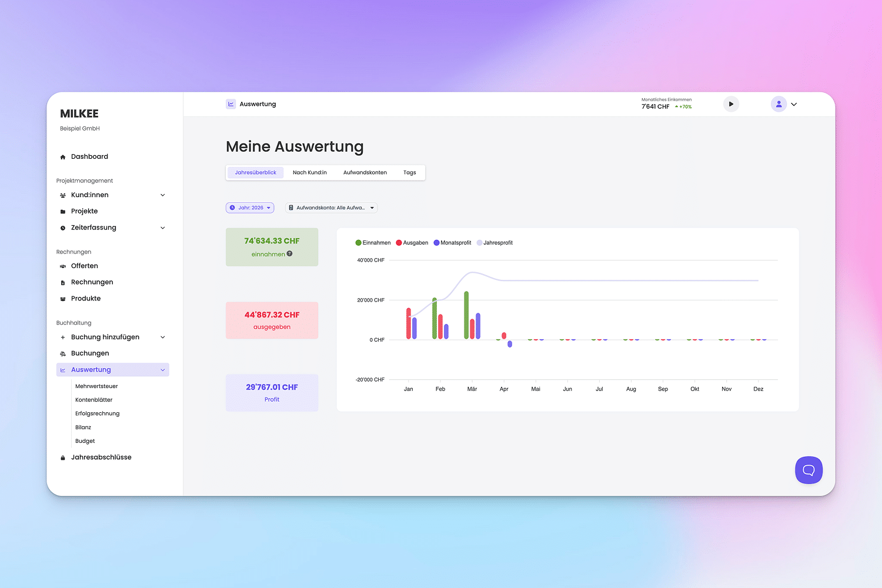Click the Buchungen scale icon
Viewport: 882px width, 588px height.
tap(63, 353)
